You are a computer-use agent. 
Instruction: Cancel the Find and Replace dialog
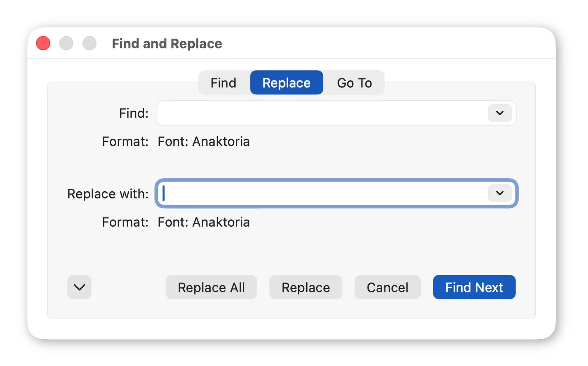point(387,287)
